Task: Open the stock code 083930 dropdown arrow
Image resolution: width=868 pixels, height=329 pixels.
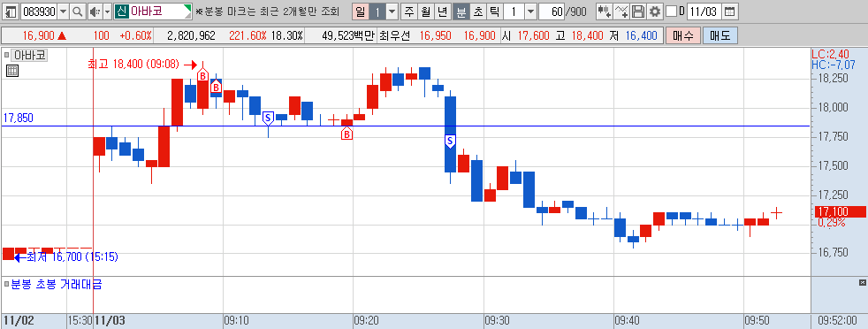Action: point(63,11)
